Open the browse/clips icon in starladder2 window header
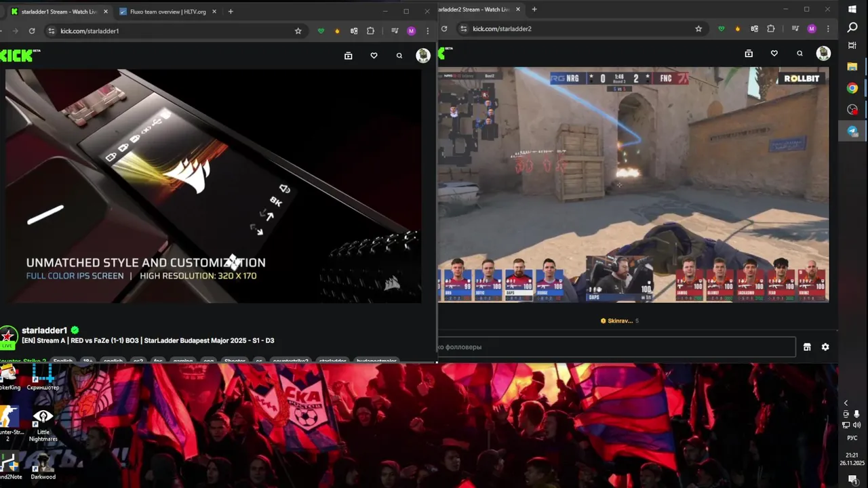Screen dimensions: 868x488 click(x=749, y=54)
